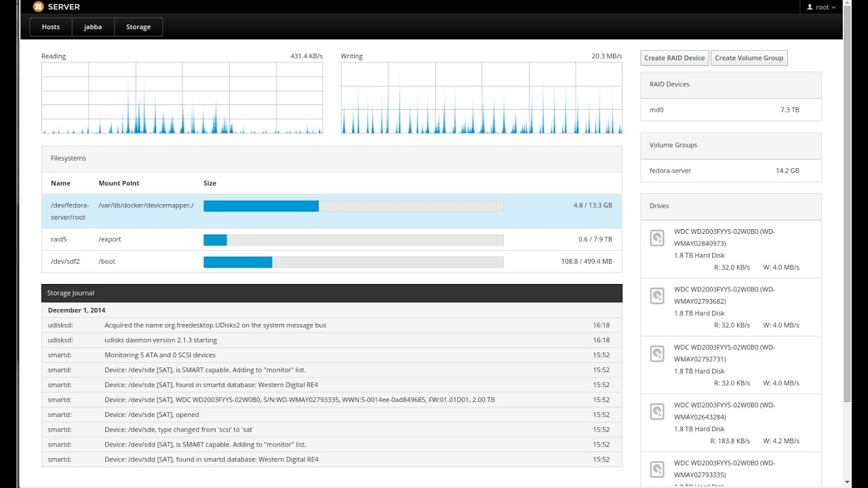Click disk icon for drive WD-WMAY02793682
868x488 pixels.
[x=657, y=296]
